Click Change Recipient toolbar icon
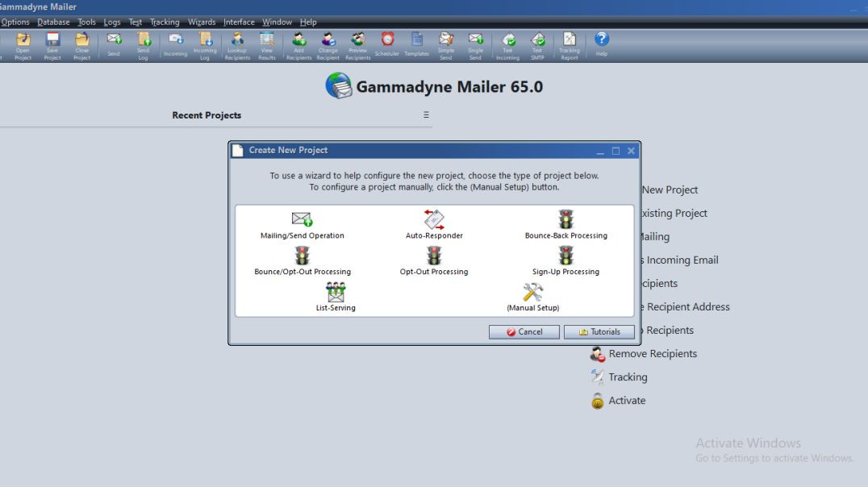This screenshot has height=487, width=868. tap(328, 45)
